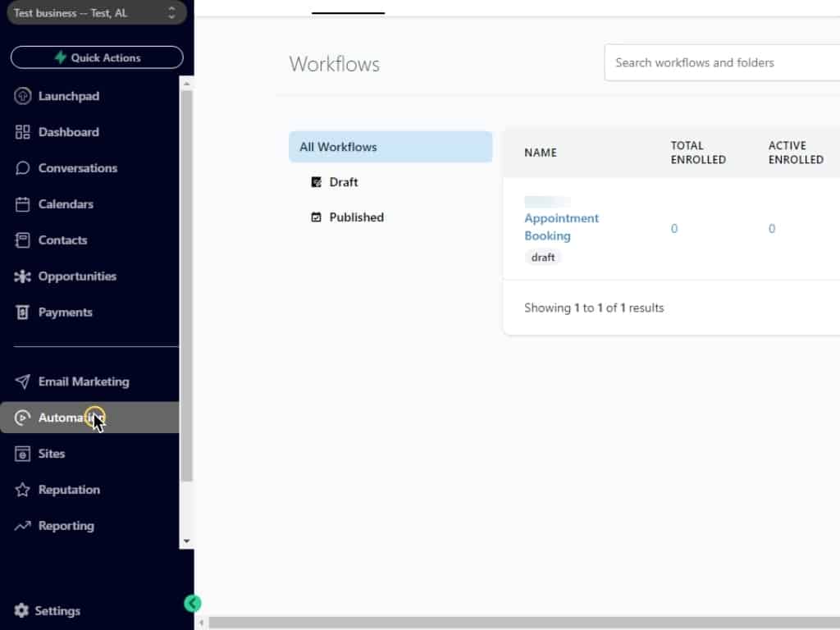Viewport: 840px width, 630px height.
Task: Click the Email Marketing paper plane icon
Action: point(22,381)
